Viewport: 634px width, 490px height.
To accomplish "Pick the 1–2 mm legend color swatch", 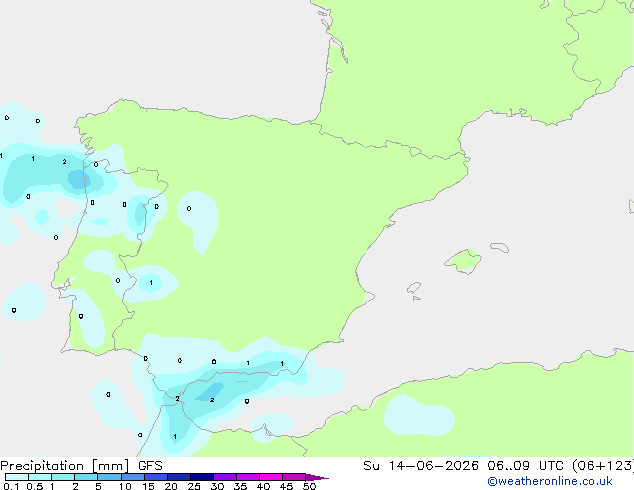I will click(x=63, y=477).
